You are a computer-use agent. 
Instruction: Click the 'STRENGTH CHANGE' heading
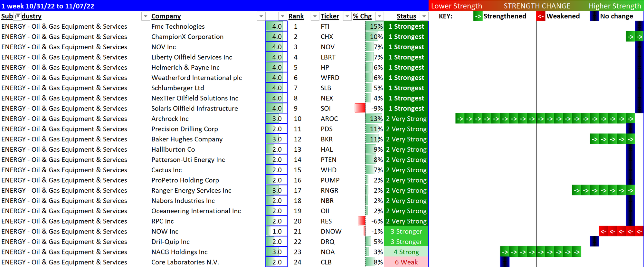537,6
